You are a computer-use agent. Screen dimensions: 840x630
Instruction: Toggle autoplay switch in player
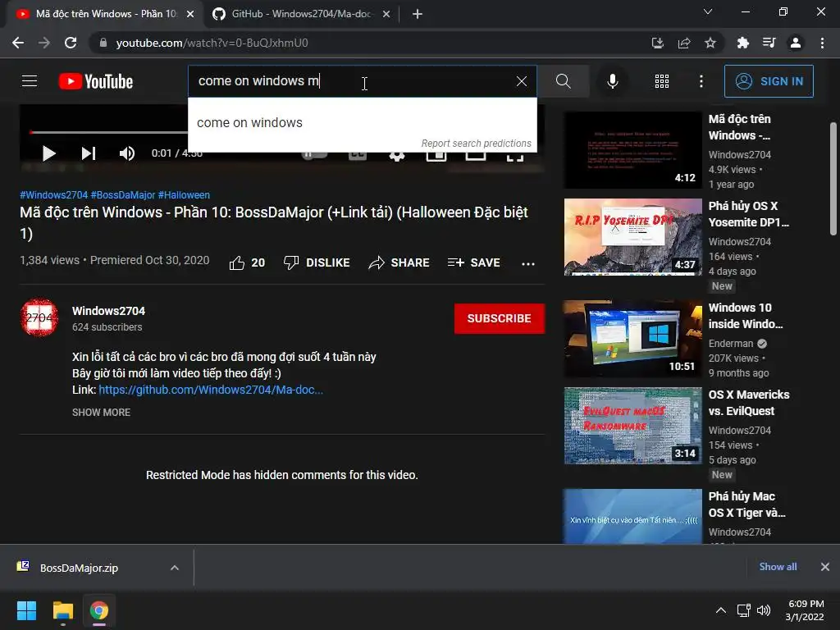314,155
